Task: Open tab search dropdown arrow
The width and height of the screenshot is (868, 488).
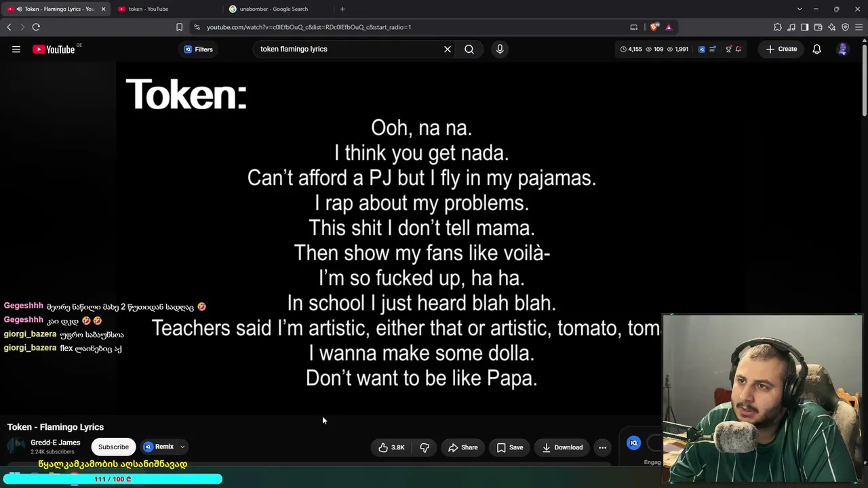Action: (800, 9)
